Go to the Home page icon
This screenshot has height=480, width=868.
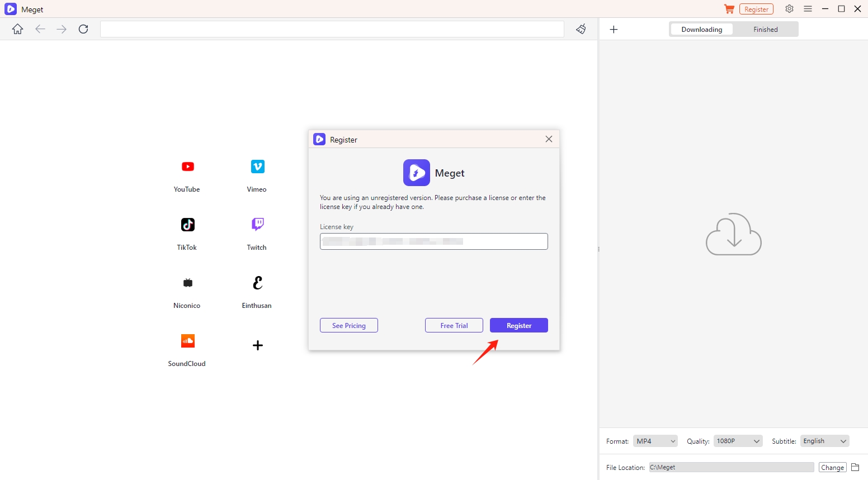[18, 29]
